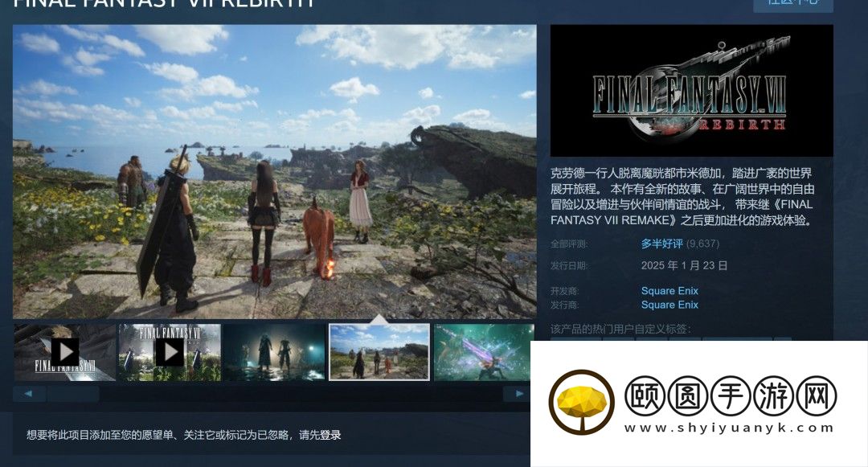The width and height of the screenshot is (868, 467).
Task: Play the first trailer video thumbnail
Action: click(x=65, y=353)
